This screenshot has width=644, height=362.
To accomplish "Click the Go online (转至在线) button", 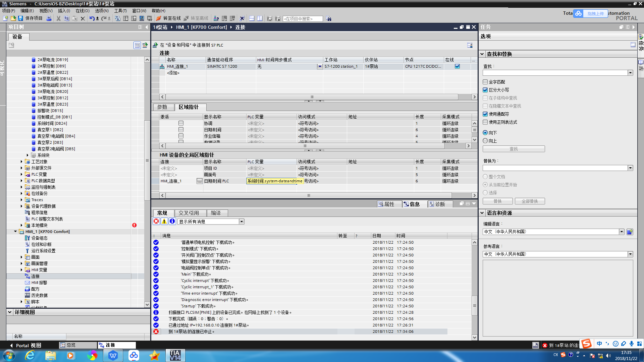I will pos(169,18).
